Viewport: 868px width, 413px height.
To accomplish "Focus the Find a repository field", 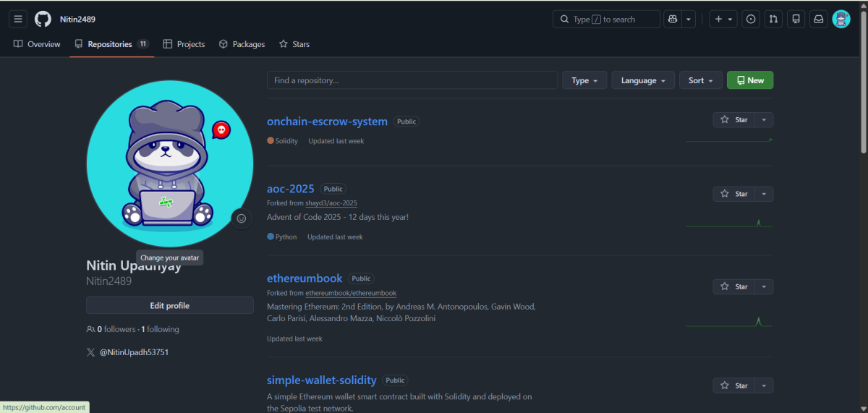I will click(412, 80).
